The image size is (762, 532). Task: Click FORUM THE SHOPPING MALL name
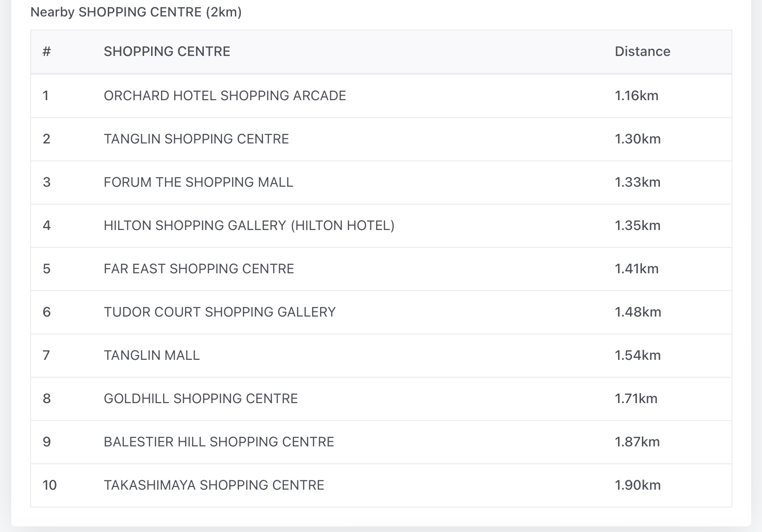198,182
